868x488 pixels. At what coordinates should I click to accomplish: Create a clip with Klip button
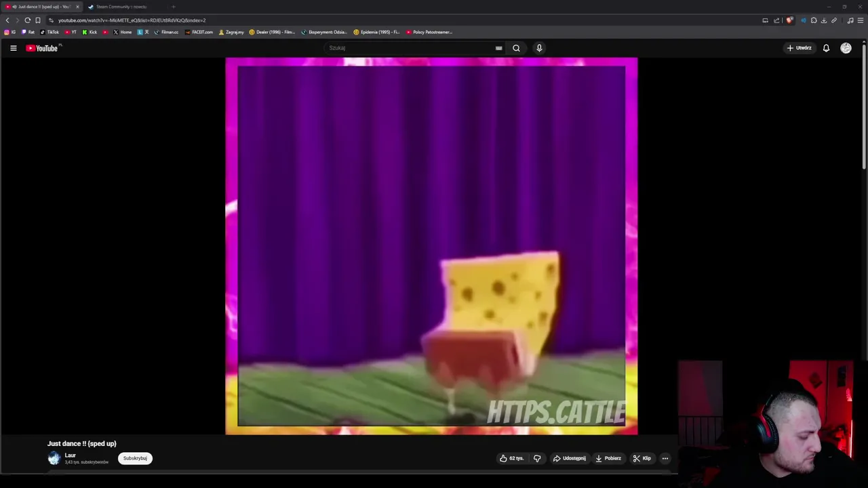(642, 459)
